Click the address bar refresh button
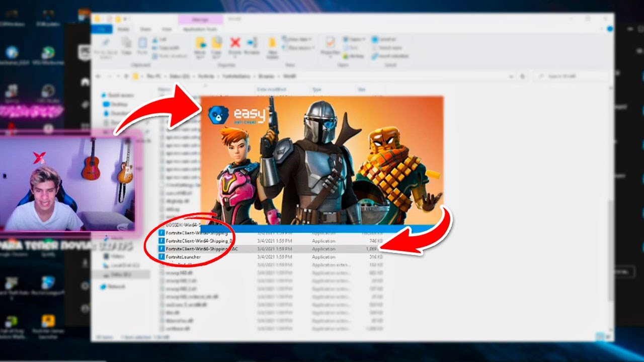 point(522,76)
